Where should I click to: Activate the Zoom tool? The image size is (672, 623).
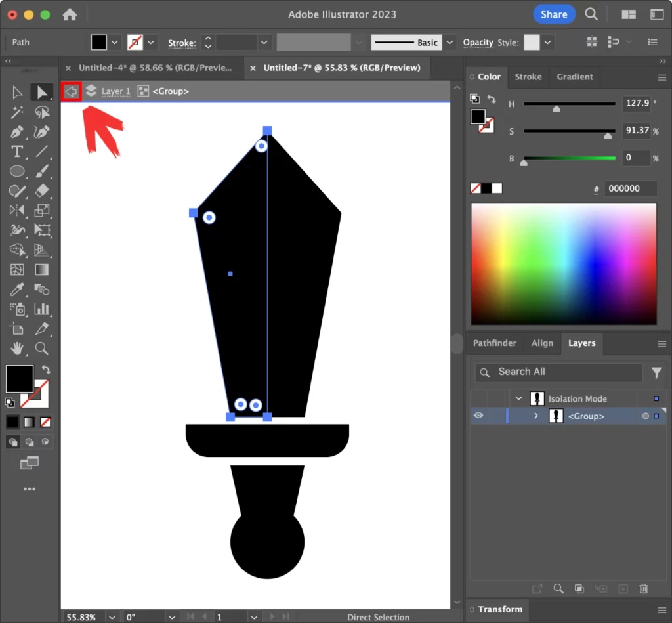(x=42, y=348)
